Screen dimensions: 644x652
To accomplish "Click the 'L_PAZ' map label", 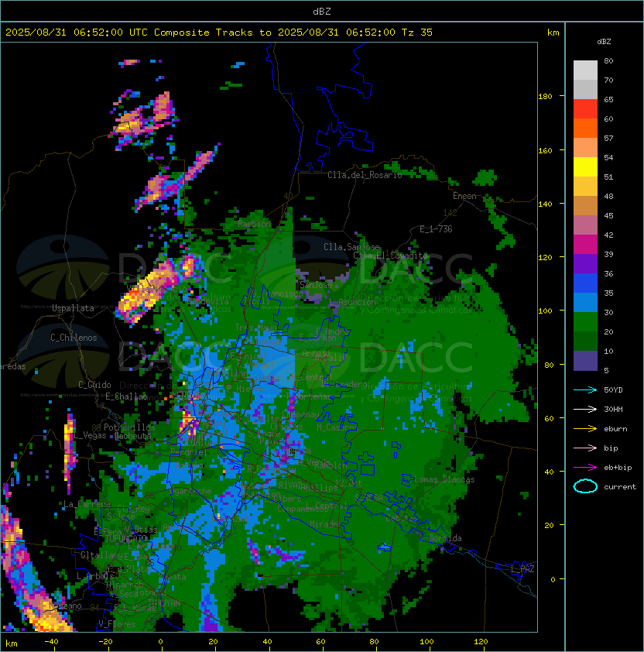I will (x=522, y=569).
